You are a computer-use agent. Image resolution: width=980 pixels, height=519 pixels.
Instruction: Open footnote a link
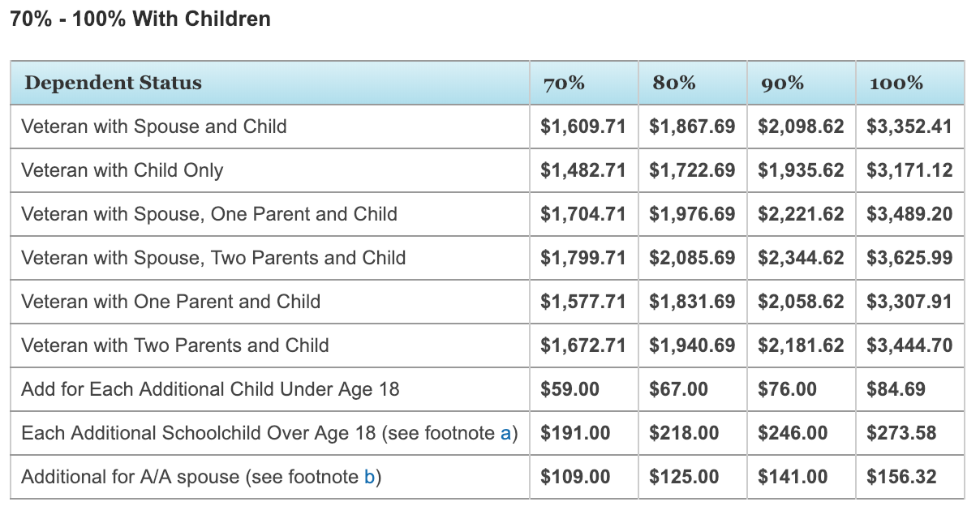click(x=506, y=433)
